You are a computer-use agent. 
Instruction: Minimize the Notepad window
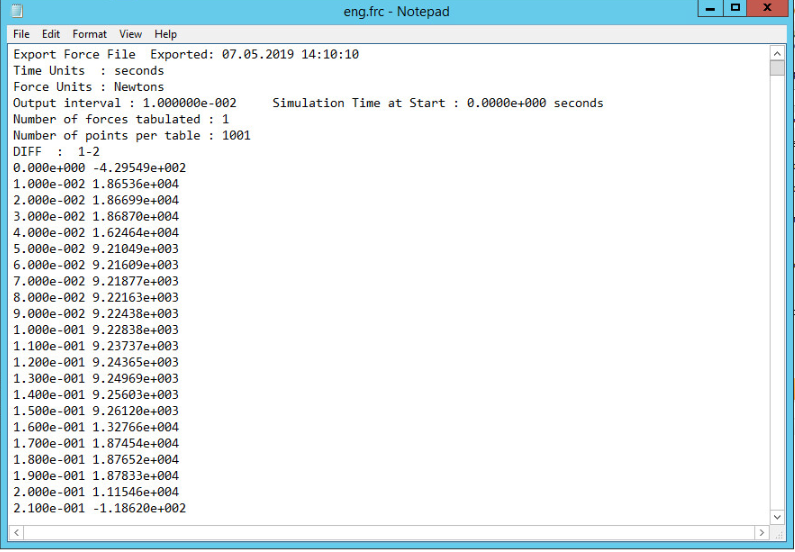click(710, 9)
